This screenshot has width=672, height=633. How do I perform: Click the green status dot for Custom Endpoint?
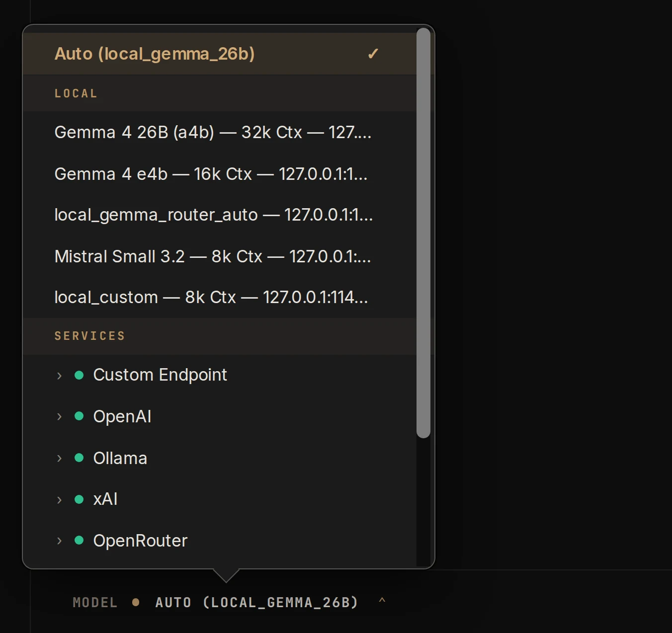[x=79, y=375]
